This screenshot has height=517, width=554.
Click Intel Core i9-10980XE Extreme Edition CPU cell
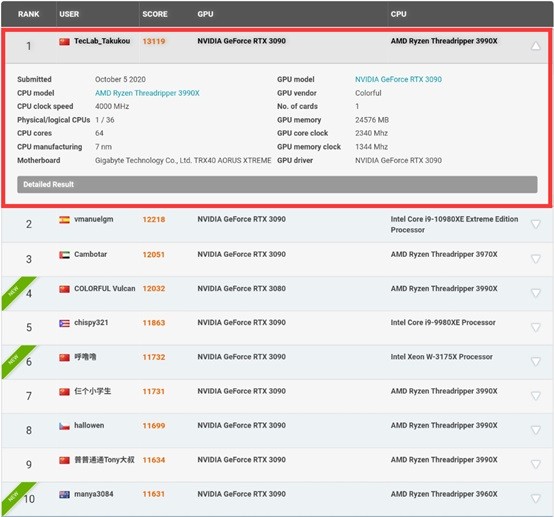[x=454, y=224]
